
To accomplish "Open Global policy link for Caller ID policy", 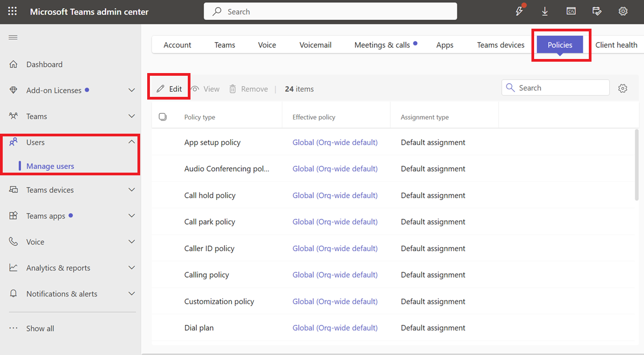I will click(x=335, y=248).
